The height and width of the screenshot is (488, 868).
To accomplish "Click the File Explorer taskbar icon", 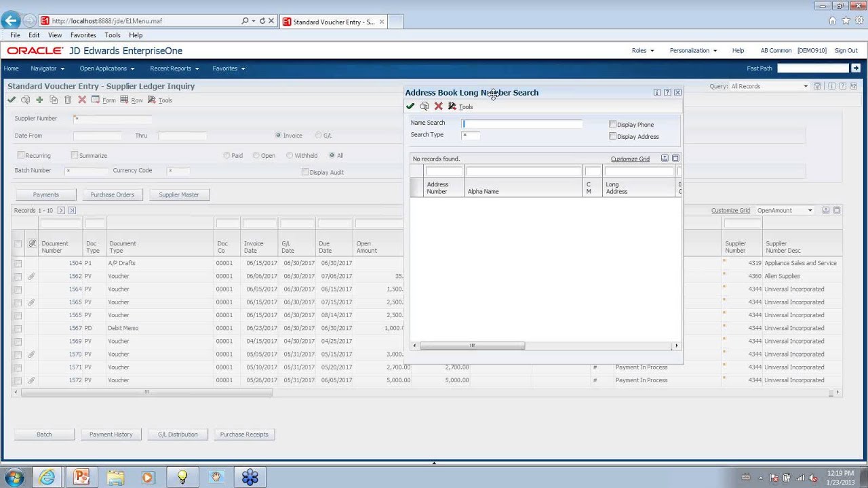I will click(115, 477).
